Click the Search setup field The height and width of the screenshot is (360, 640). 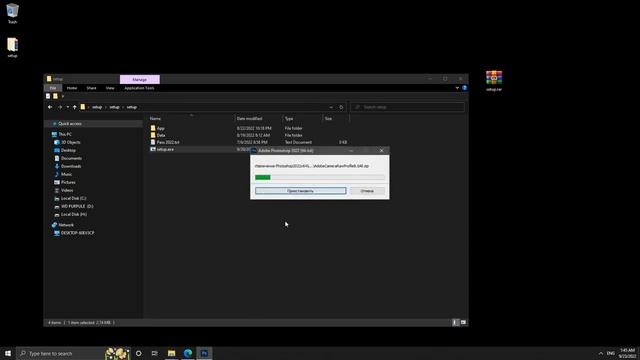407,107
